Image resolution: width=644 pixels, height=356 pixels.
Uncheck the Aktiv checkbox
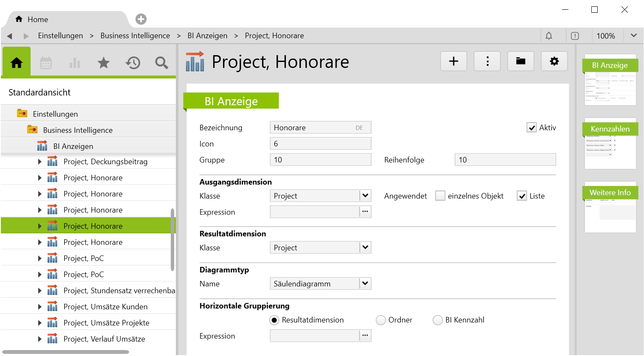pyautogui.click(x=531, y=128)
